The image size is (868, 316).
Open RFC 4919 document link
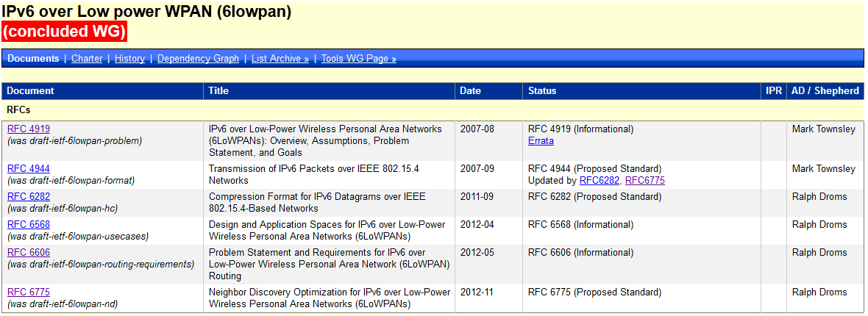29,129
